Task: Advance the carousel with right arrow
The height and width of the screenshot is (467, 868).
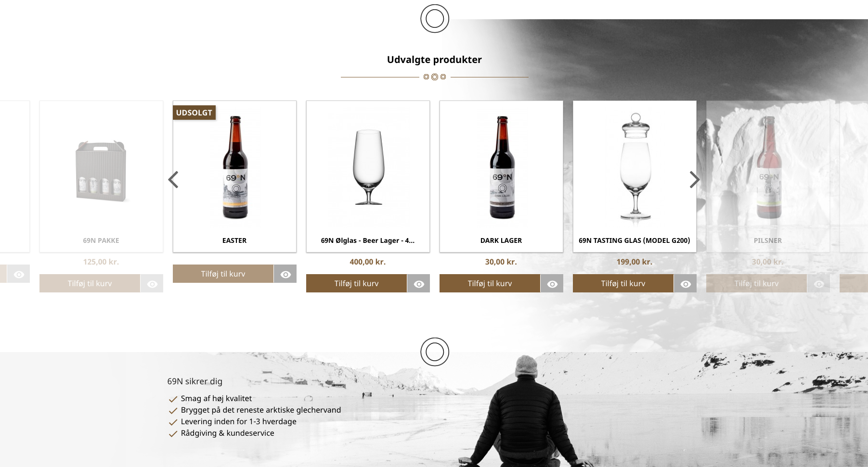Action: 694,180
